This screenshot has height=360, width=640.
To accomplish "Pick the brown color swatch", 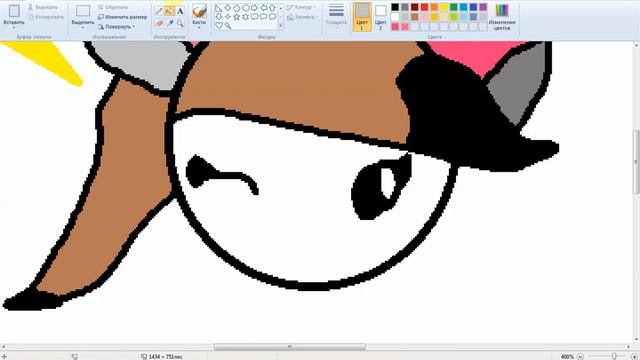I will coord(415,17).
